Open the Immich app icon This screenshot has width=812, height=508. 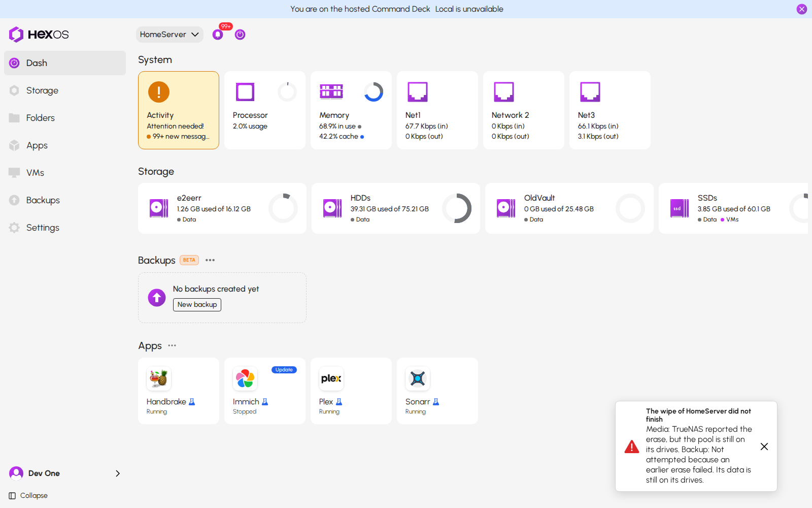click(245, 378)
